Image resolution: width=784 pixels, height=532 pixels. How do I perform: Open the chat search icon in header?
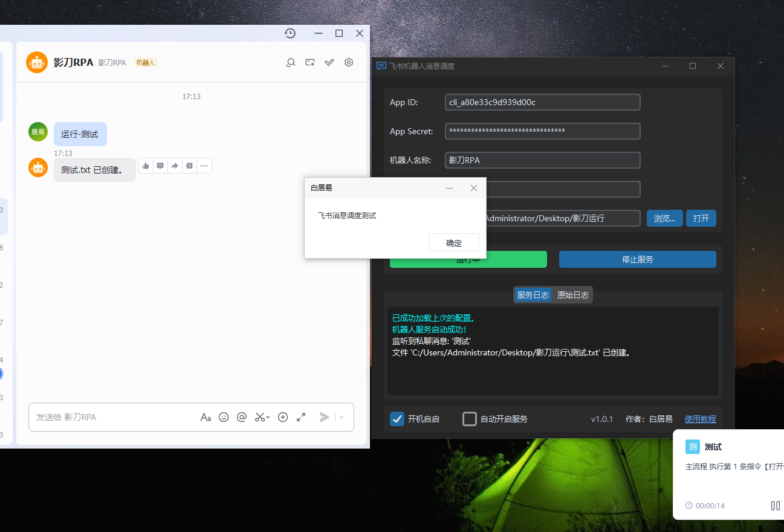tap(291, 62)
